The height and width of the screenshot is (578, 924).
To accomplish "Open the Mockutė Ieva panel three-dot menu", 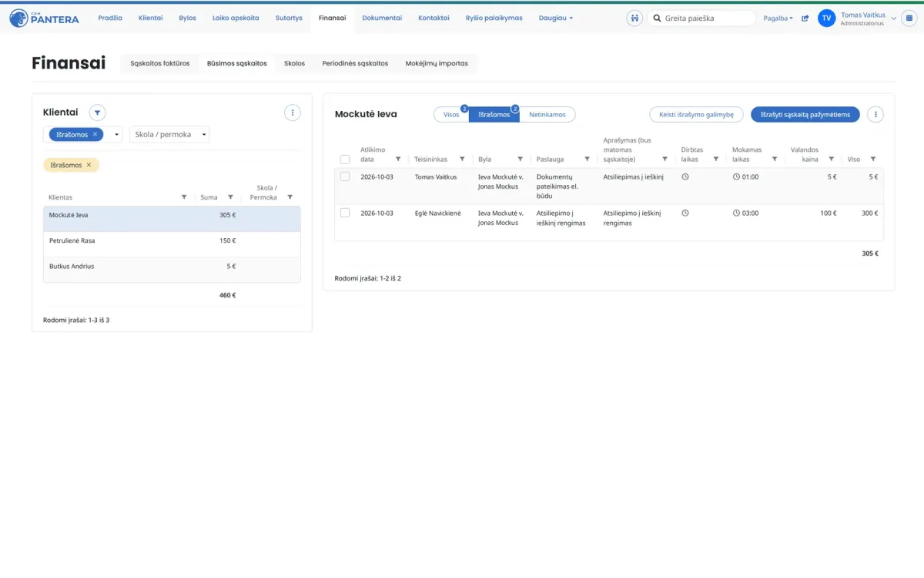I will 875,115.
